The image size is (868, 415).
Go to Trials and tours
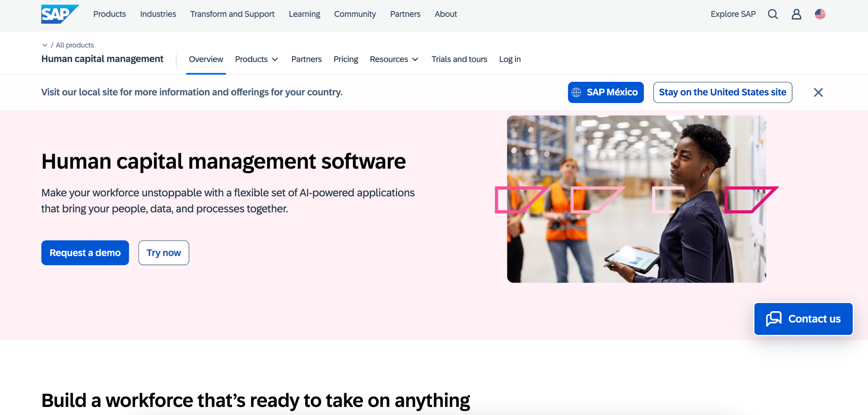click(459, 59)
